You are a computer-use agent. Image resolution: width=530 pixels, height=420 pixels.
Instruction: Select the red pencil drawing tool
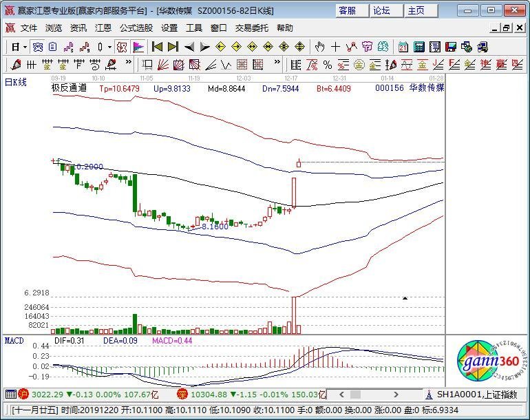click(16, 64)
